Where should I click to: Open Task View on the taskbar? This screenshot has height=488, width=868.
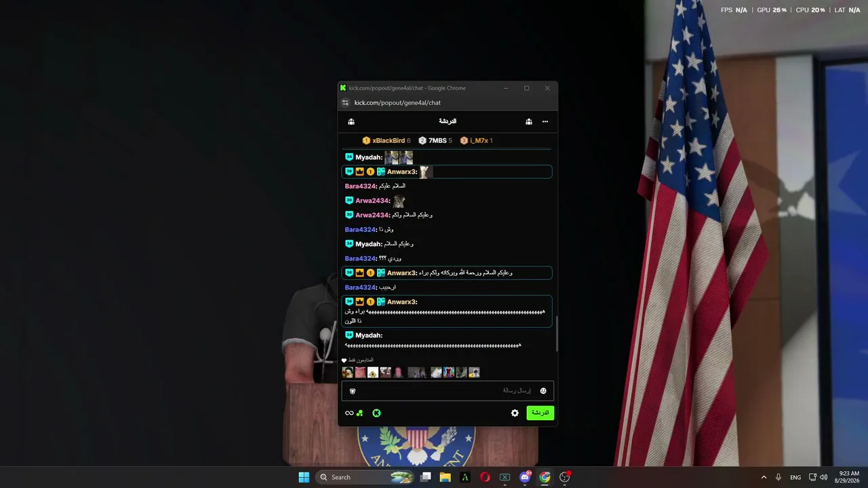(x=426, y=477)
